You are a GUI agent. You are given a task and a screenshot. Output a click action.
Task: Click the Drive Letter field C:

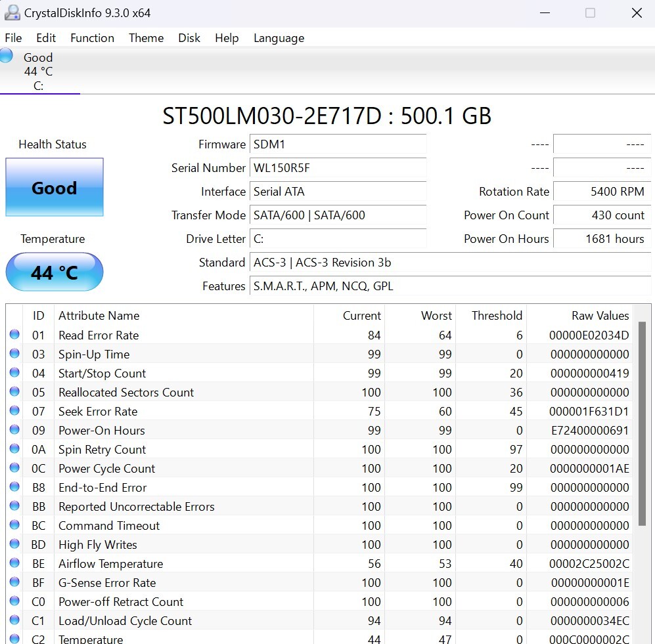338,239
